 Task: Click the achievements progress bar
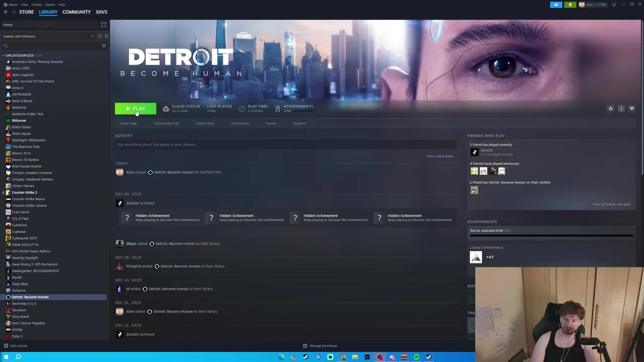pyautogui.click(x=551, y=235)
